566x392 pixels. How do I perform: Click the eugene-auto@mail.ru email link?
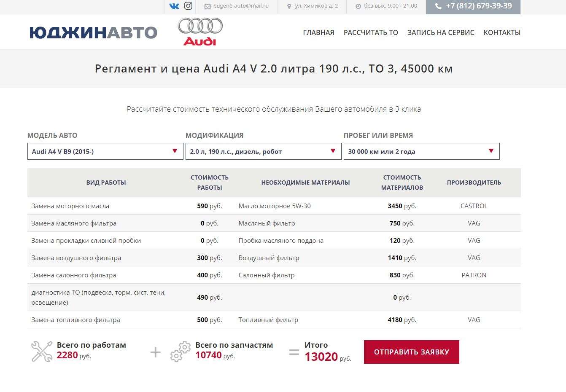[x=241, y=6]
